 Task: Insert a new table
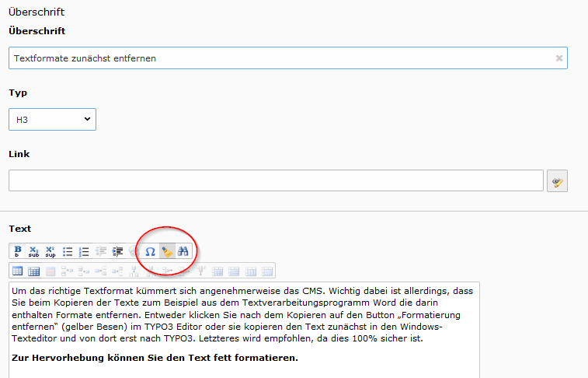(17, 271)
